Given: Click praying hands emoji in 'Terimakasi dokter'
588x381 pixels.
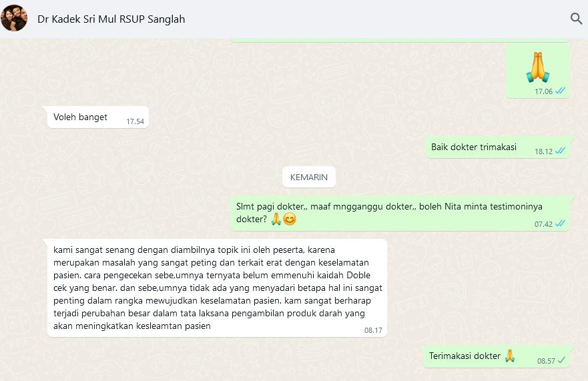Looking at the screenshot, I should (509, 356).
